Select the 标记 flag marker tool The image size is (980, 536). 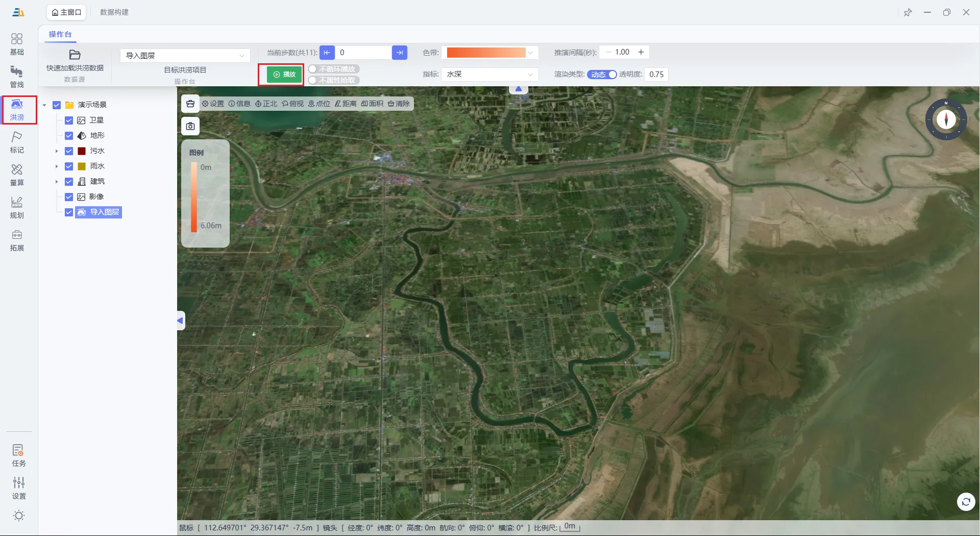[17, 142]
